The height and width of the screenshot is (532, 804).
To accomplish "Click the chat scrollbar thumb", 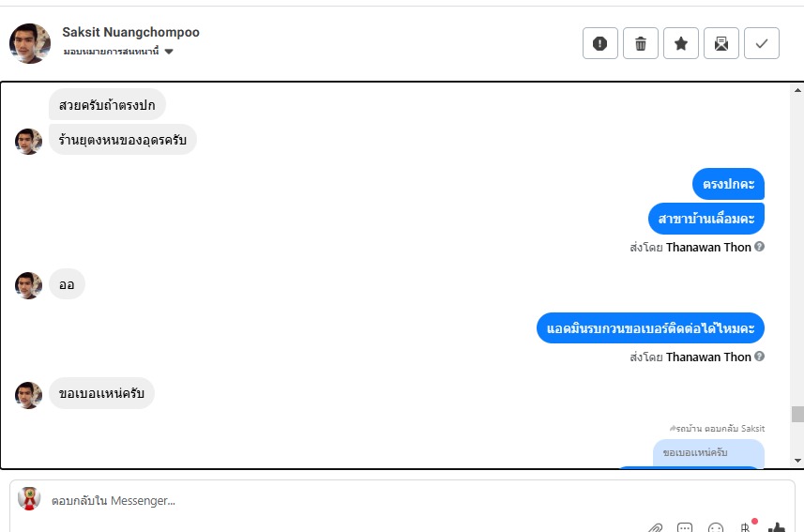I will 797,414.
